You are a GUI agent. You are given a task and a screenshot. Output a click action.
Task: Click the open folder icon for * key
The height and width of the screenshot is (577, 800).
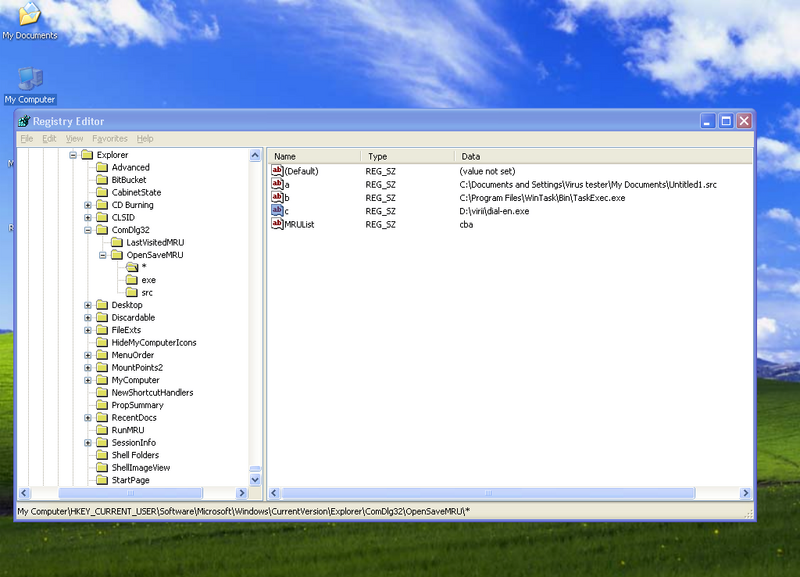point(132,267)
